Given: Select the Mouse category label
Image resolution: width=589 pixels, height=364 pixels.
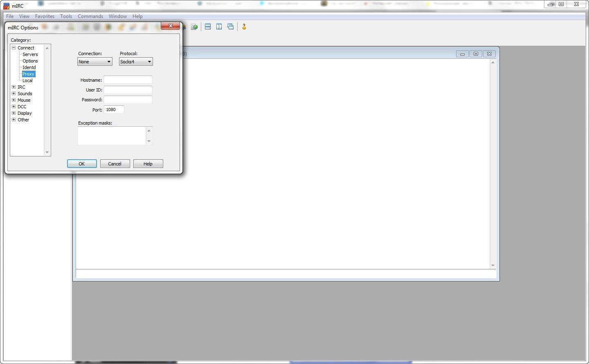Looking at the screenshot, I should click(24, 100).
